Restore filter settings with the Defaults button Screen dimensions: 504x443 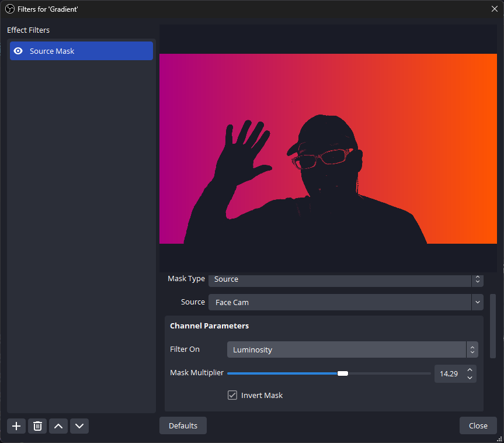tap(183, 425)
